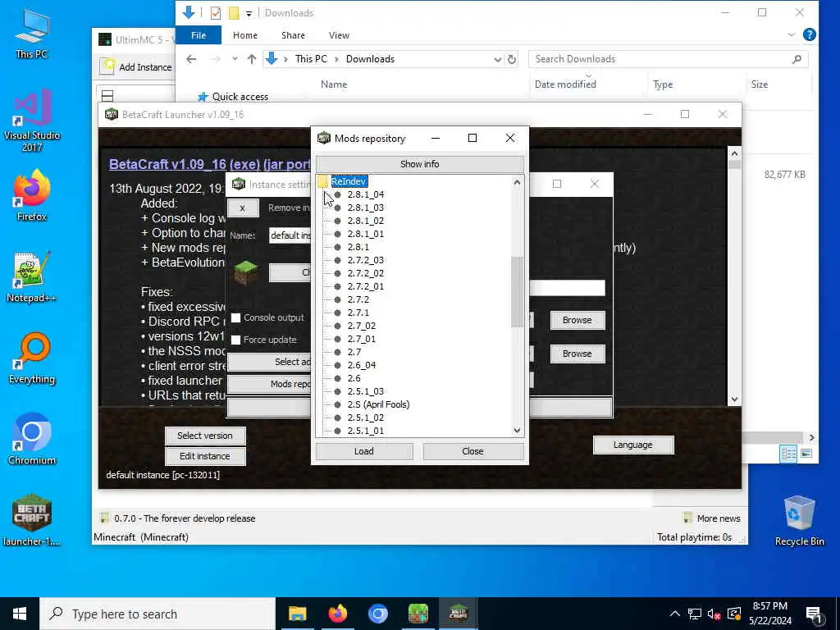Select version 2.8.1_04 in the list
The width and height of the screenshot is (840, 630).
(366, 194)
